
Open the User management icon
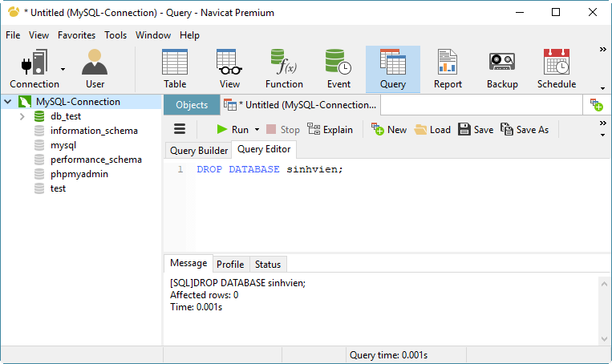(x=95, y=69)
